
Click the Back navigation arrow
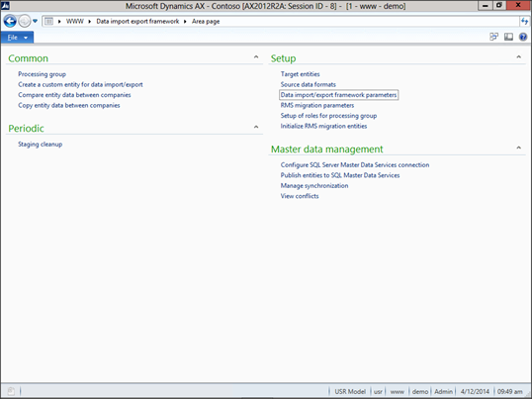10,21
